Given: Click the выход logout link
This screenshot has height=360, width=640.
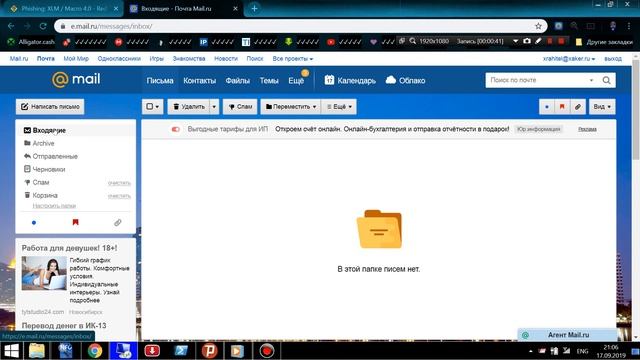Looking at the screenshot, I should click(x=613, y=59).
